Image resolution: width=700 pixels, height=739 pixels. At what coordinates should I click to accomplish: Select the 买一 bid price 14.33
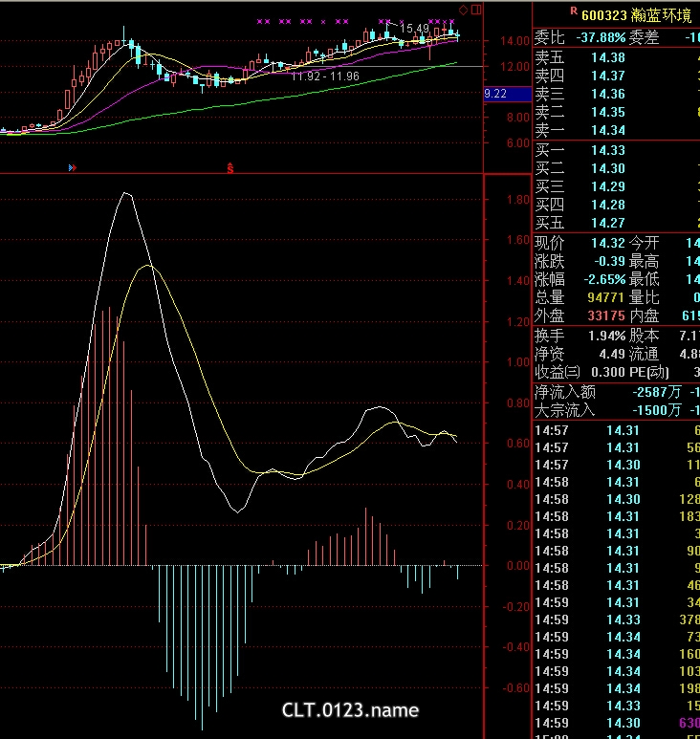(607, 150)
